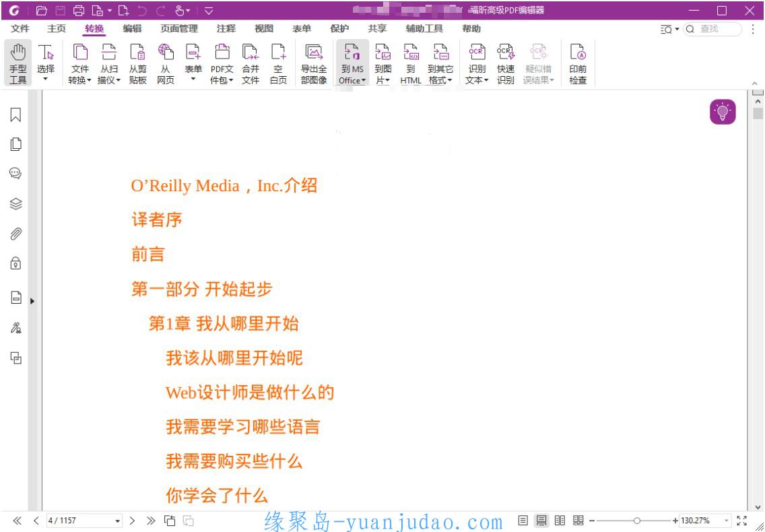Viewport: 765px width, 532px height.
Task: Open the security padlock panel icon
Action: tap(15, 263)
